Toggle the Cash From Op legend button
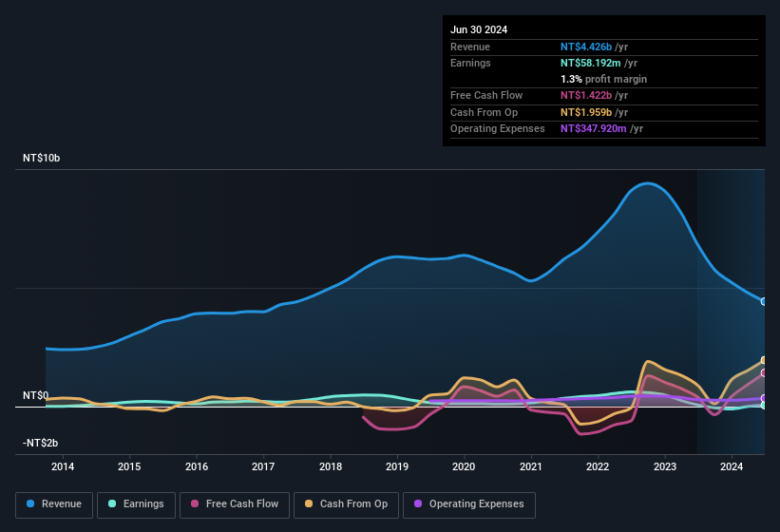Image resolution: width=780 pixels, height=532 pixels. [346, 504]
